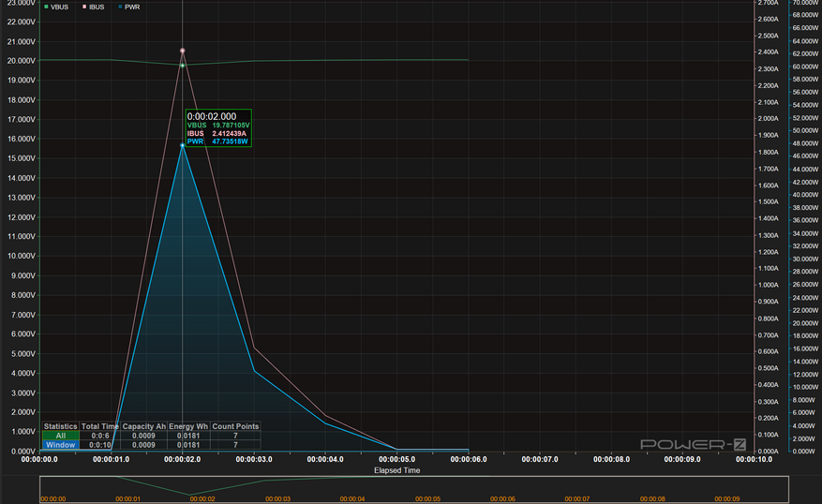The height and width of the screenshot is (504, 822).
Task: Click the data tooltip showing 0:00:02.000
Action: (218, 128)
